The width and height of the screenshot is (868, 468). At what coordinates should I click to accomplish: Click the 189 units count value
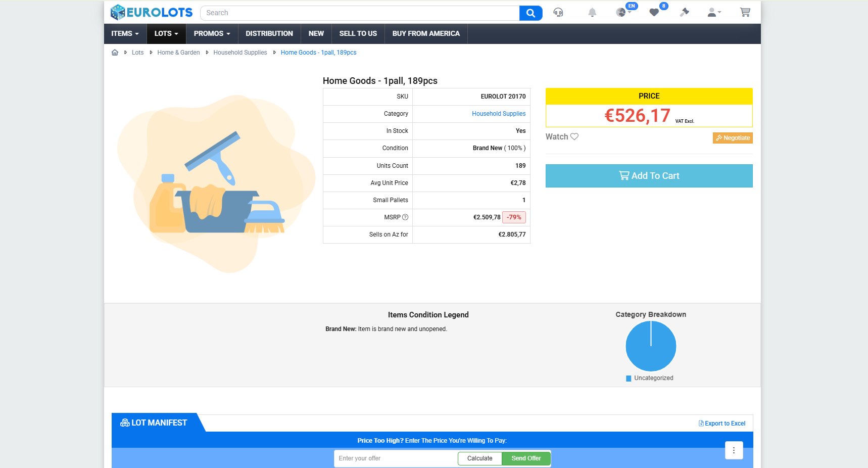pos(520,166)
